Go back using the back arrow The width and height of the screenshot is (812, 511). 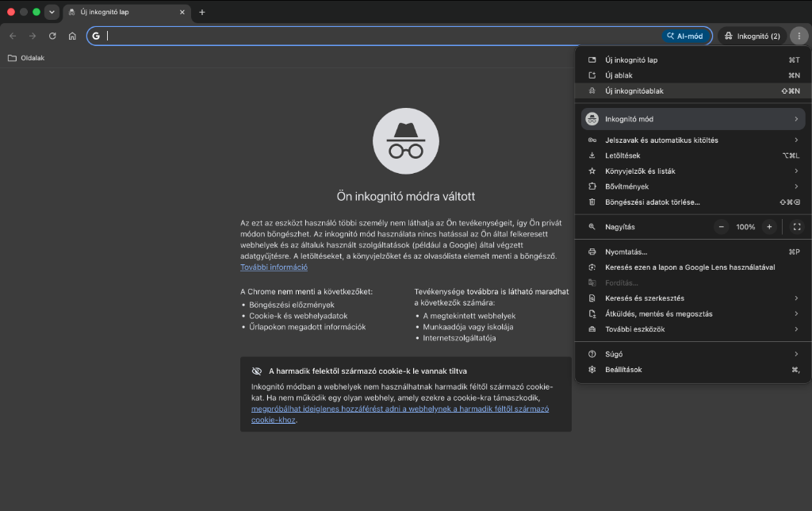[x=13, y=36]
